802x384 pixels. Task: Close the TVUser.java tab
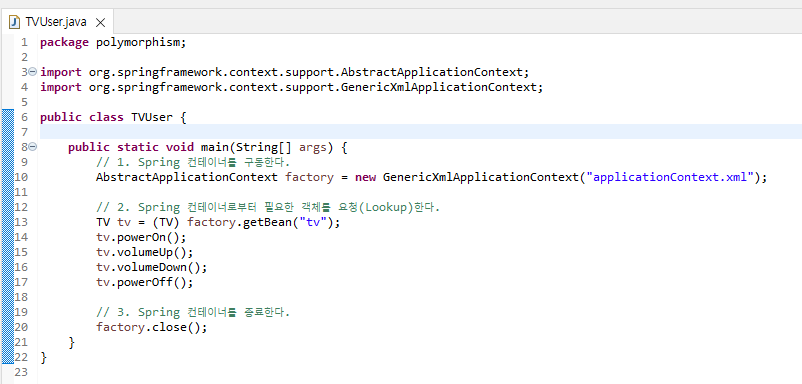(101, 22)
